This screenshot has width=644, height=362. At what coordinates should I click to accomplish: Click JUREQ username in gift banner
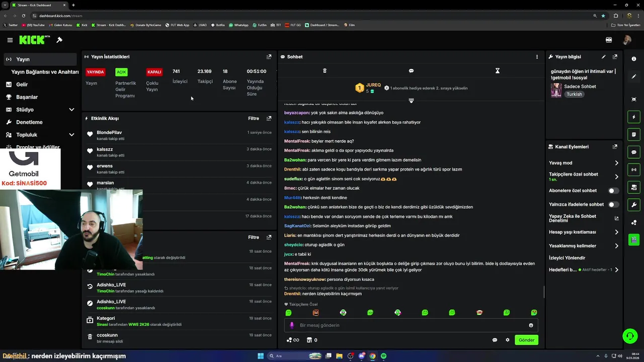coord(373,85)
